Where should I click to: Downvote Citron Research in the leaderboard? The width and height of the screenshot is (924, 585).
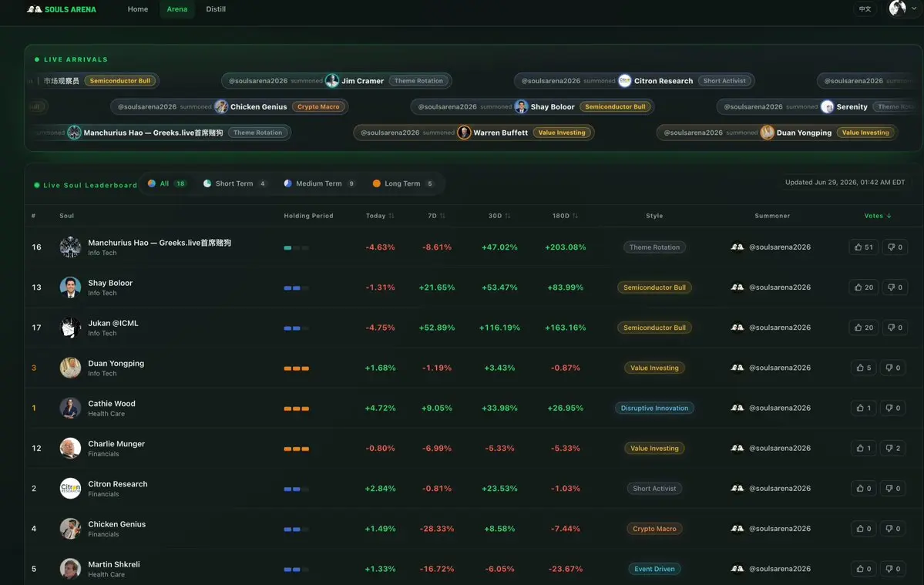[892, 489]
